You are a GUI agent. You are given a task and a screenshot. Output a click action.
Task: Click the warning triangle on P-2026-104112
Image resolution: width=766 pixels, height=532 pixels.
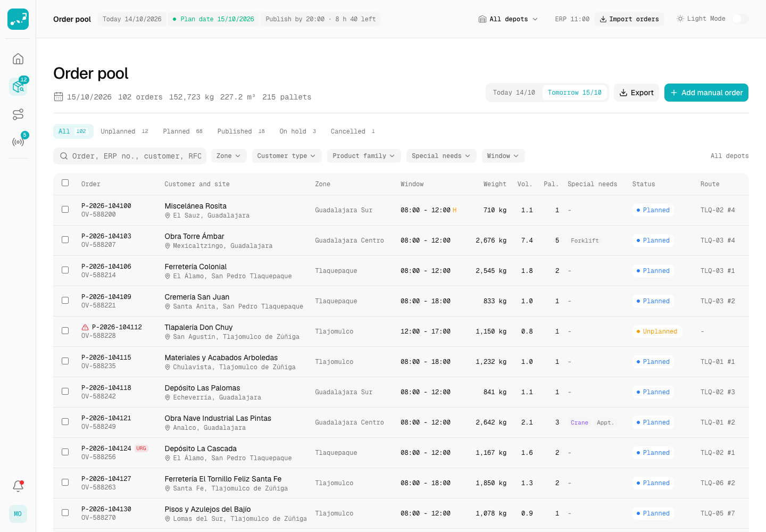coord(85,327)
